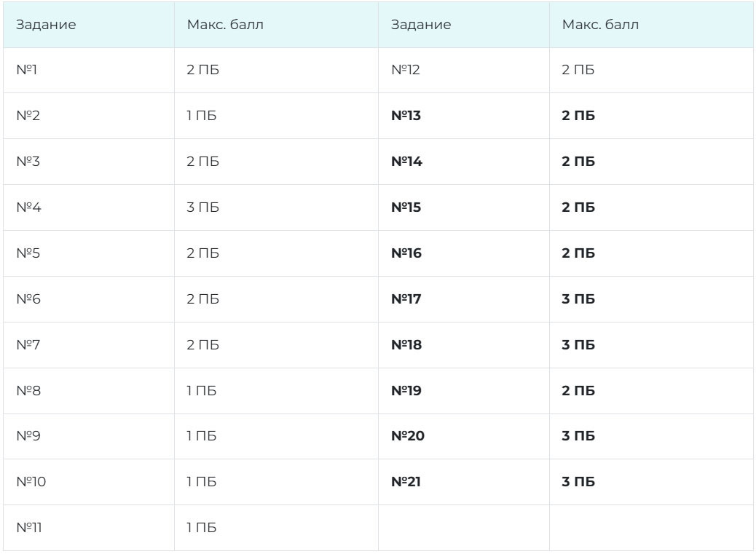Select the №12 task cell
This screenshot has width=756, height=554.
coord(406,71)
